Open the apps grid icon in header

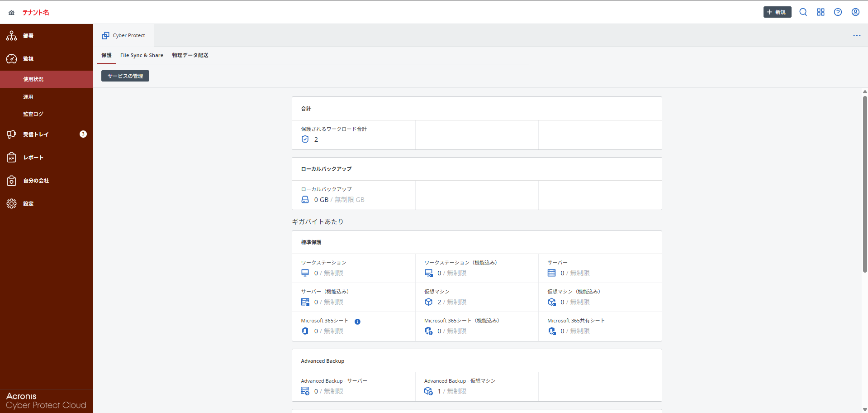(821, 12)
